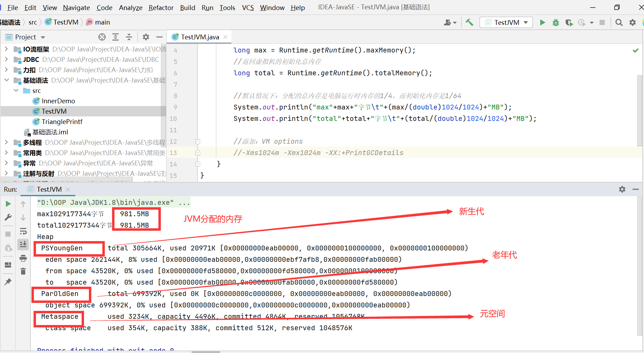Collapse the src folder
This screenshot has height=353, width=644.
[x=16, y=90]
